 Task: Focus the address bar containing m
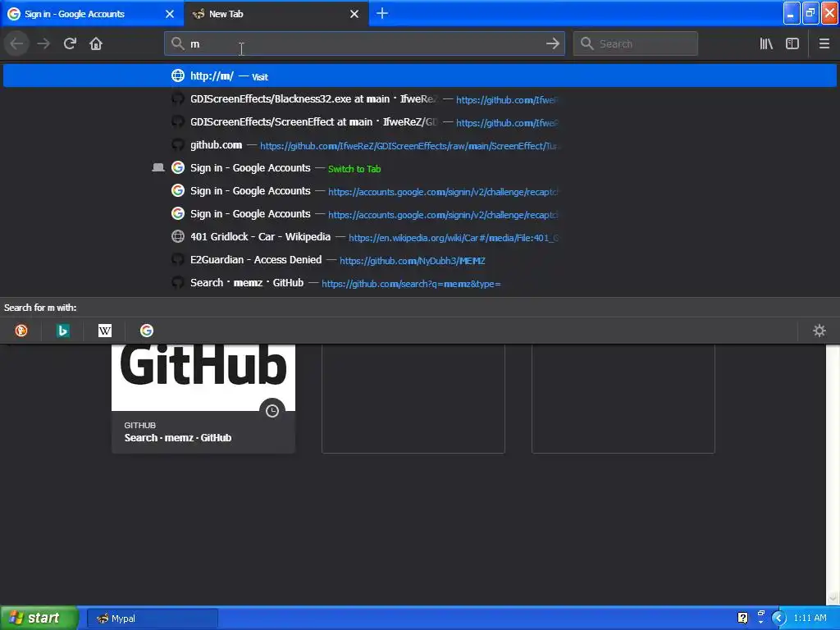(364, 43)
